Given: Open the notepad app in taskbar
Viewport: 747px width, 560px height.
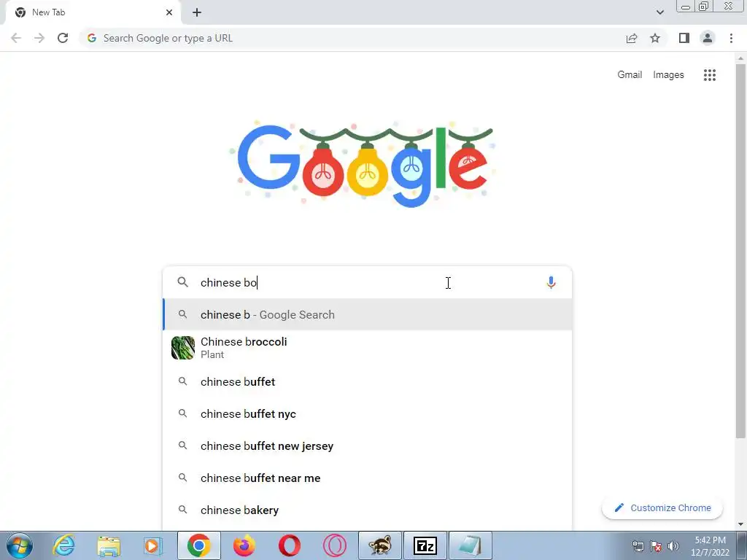Looking at the screenshot, I should point(471,545).
